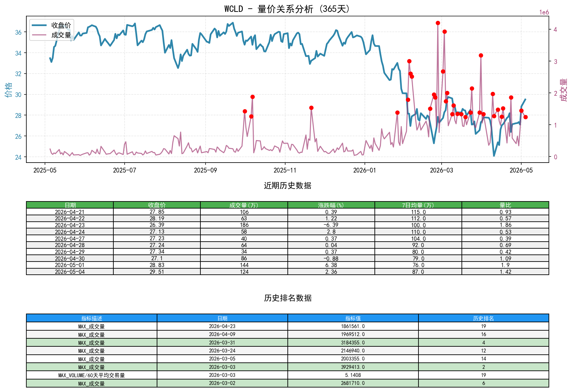Click the volume cell 144

pyautogui.click(x=244, y=265)
